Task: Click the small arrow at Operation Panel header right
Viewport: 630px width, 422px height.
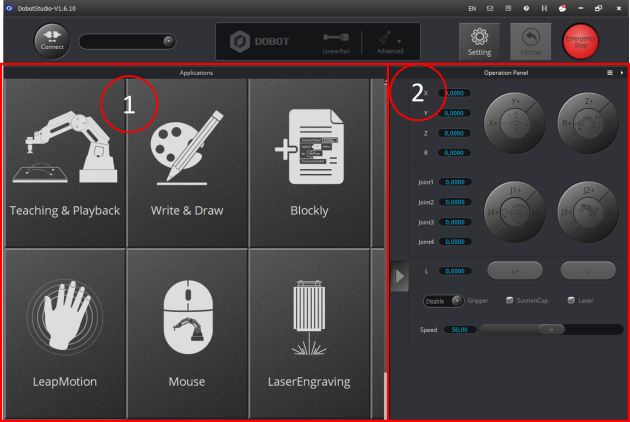Action: [622, 73]
